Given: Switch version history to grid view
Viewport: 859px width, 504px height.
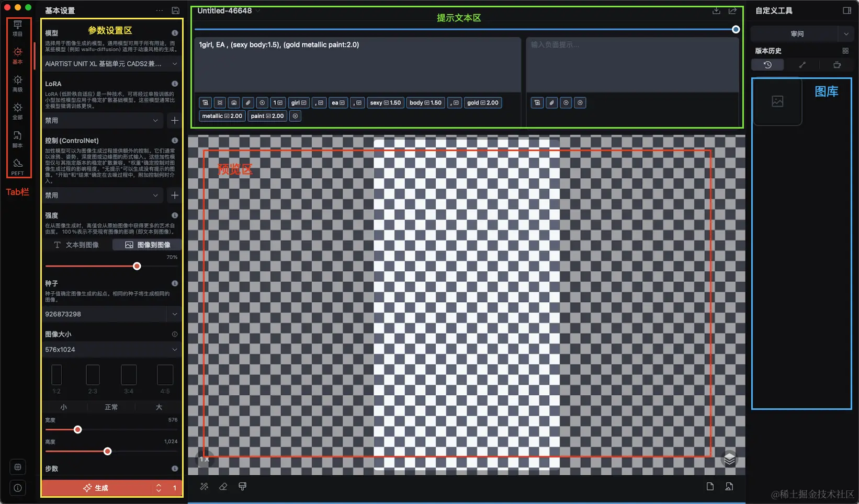Looking at the screenshot, I should point(845,51).
